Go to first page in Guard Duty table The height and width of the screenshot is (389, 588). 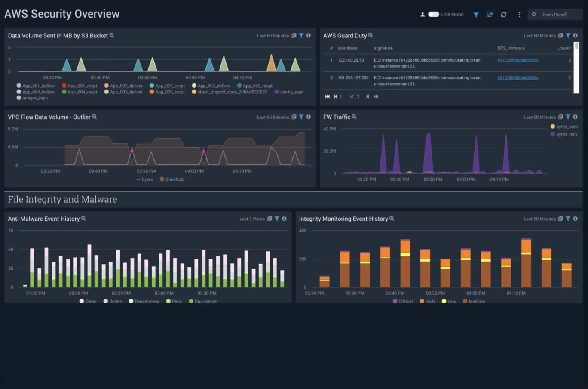tap(327, 96)
